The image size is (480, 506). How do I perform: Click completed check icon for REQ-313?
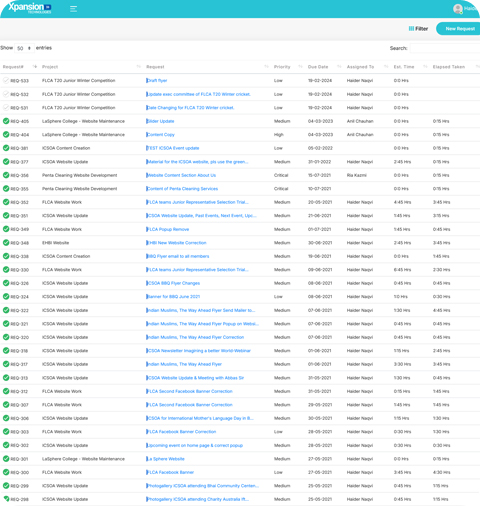pos(6,378)
